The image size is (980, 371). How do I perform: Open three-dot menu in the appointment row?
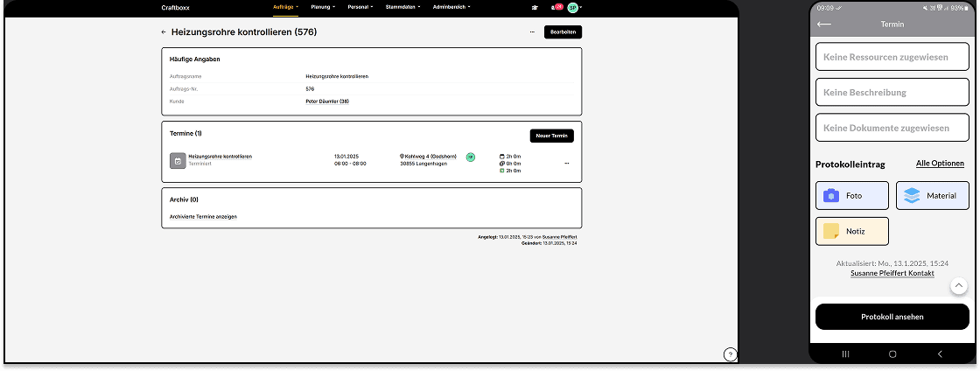coord(567,163)
